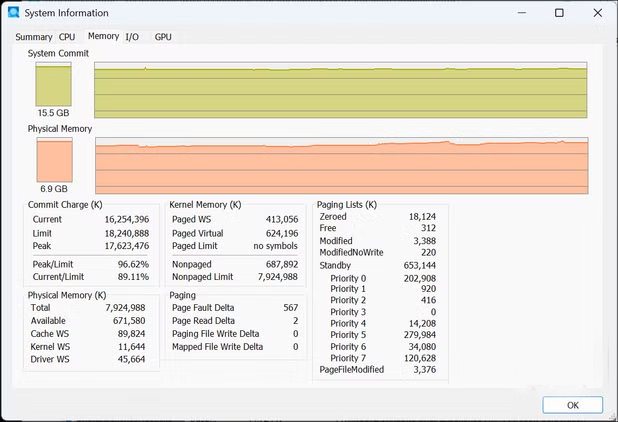
Task: Click the System Information app icon
Action: (x=13, y=13)
